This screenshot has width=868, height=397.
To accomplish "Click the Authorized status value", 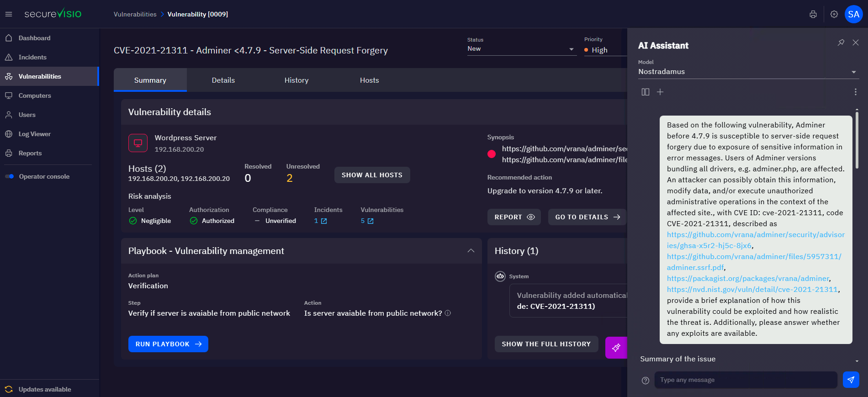I will (x=218, y=221).
